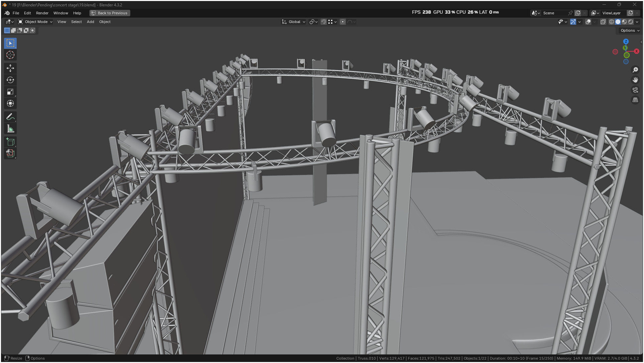Image resolution: width=644 pixels, height=363 pixels.
Task: Toggle proportional editing button
Action: tap(343, 22)
